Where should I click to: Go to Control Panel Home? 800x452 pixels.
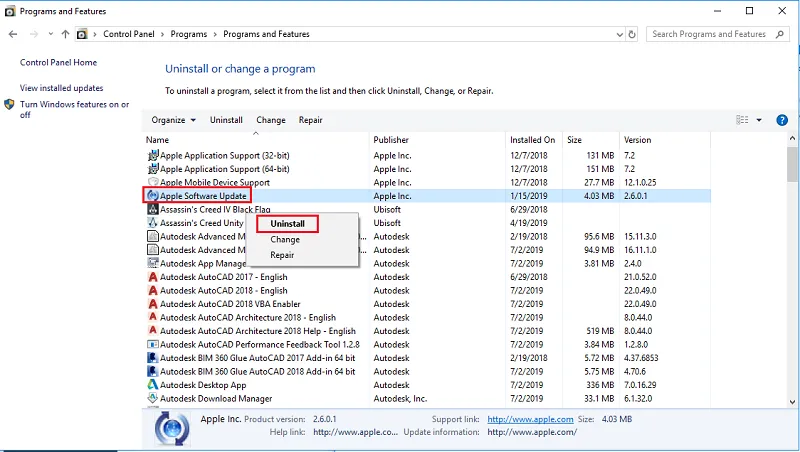58,62
